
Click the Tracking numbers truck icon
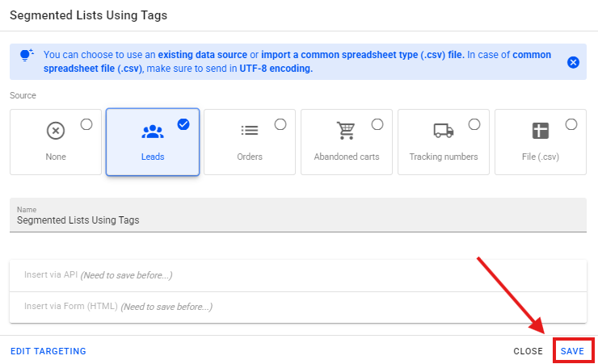(x=443, y=131)
